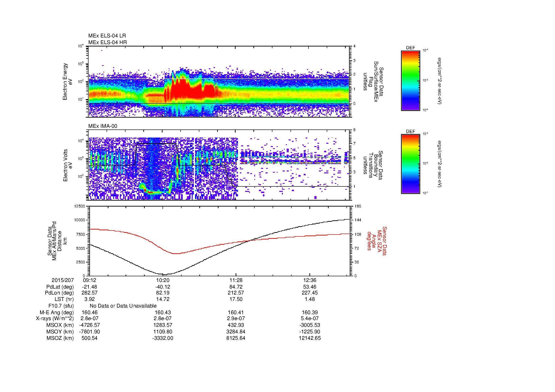
Task: Click the MSOY (km) row label
Action: [x=60, y=332]
